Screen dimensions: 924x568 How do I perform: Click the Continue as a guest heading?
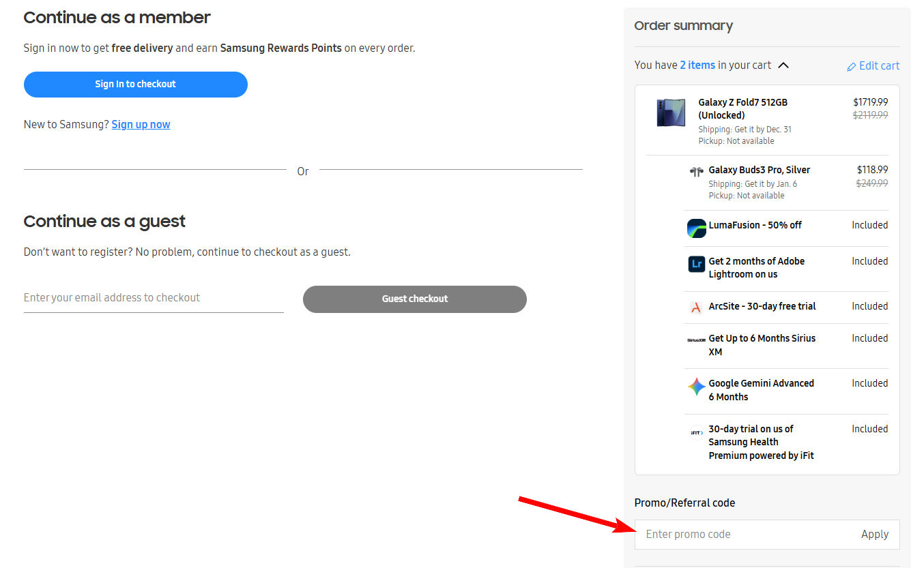pyautogui.click(x=104, y=222)
